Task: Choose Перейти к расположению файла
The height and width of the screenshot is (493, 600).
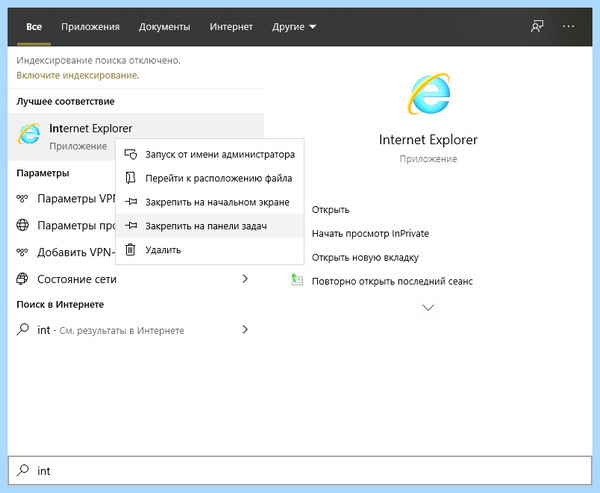Action: (210, 178)
